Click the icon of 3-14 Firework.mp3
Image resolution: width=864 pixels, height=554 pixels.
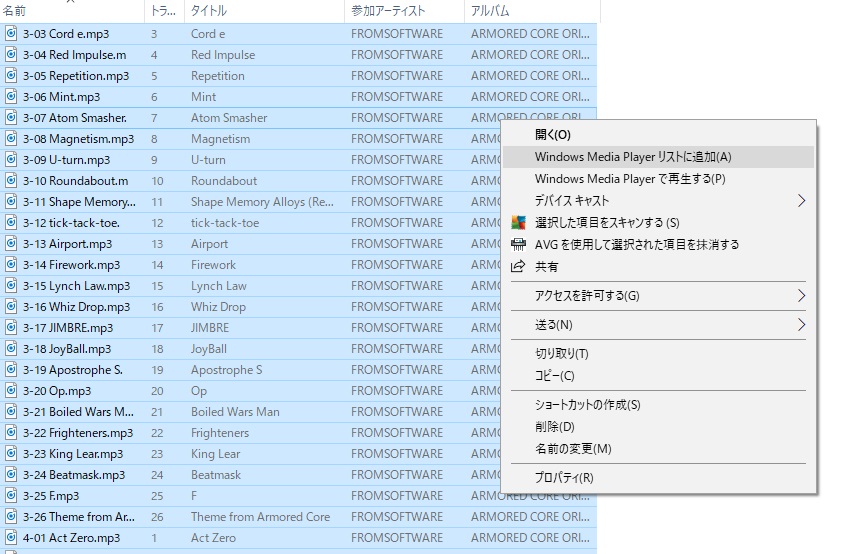(10, 265)
